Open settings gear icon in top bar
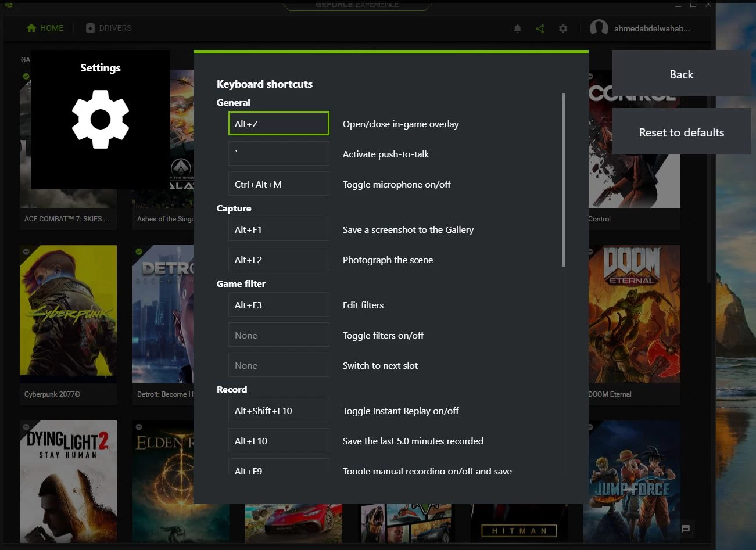 pos(563,28)
